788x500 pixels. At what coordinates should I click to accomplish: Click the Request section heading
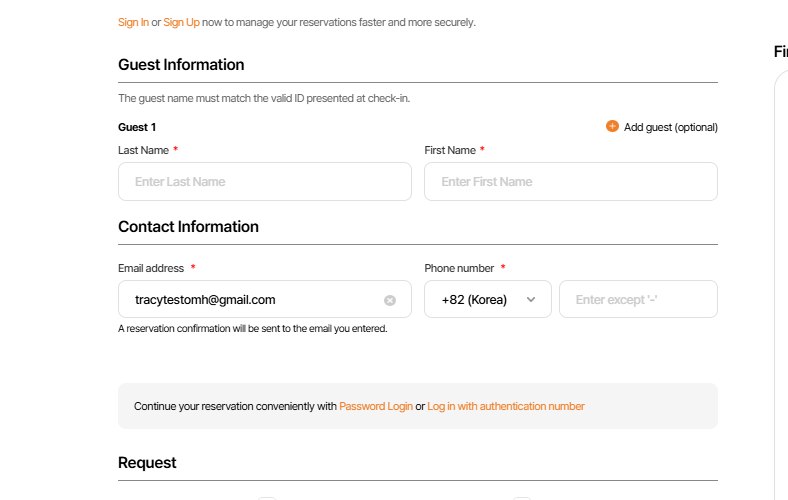click(x=147, y=463)
